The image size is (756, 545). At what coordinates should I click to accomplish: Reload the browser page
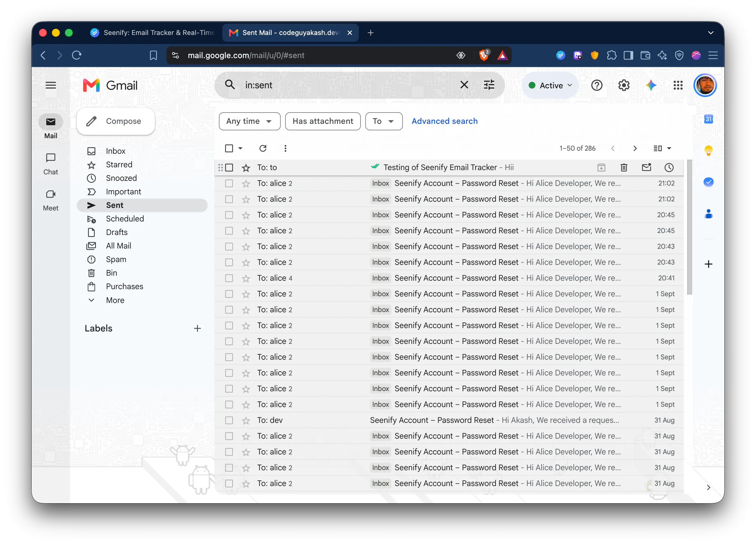pyautogui.click(x=77, y=55)
